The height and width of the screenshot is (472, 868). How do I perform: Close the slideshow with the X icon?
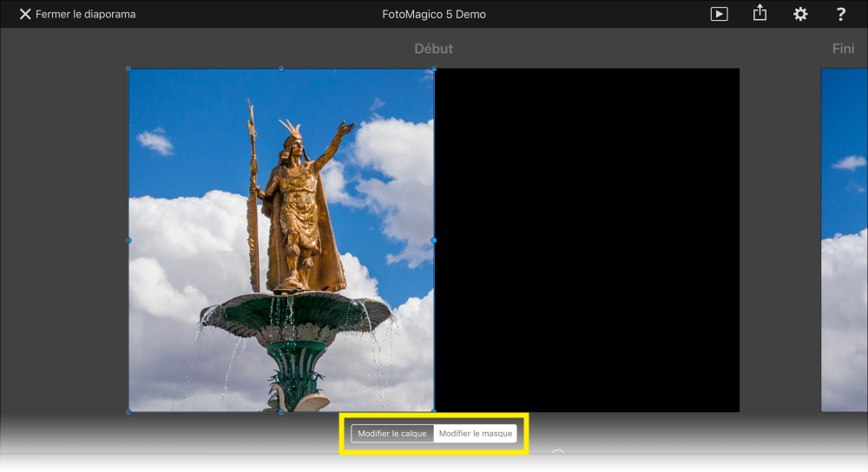(25, 15)
